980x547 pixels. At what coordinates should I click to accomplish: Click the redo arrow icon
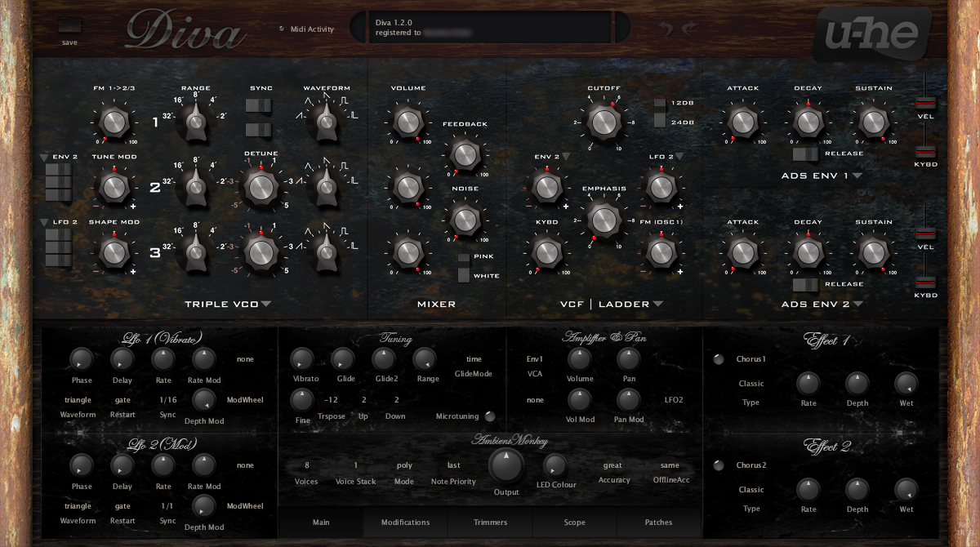coord(688,29)
